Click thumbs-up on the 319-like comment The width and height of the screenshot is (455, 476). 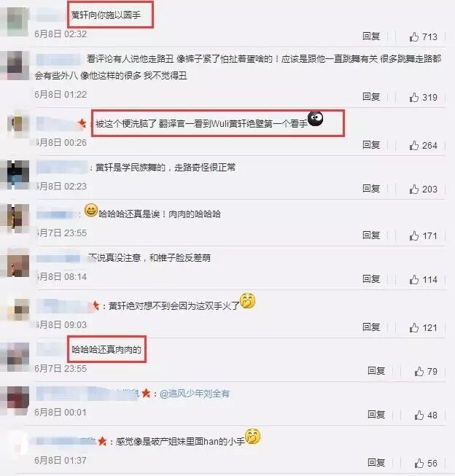pyautogui.click(x=414, y=97)
